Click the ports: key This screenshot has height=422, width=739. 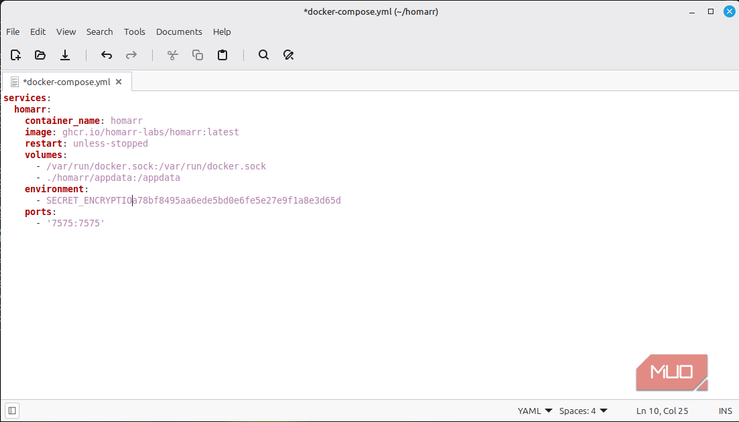pyautogui.click(x=41, y=212)
